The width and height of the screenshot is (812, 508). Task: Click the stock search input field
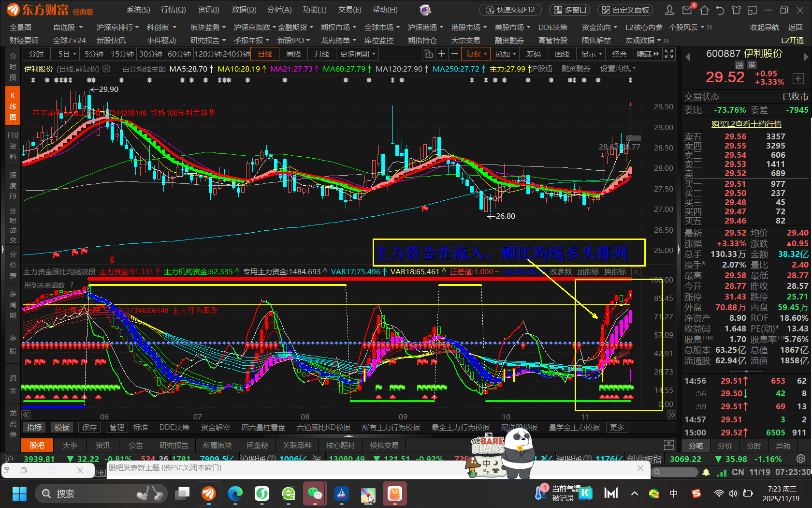(677, 472)
